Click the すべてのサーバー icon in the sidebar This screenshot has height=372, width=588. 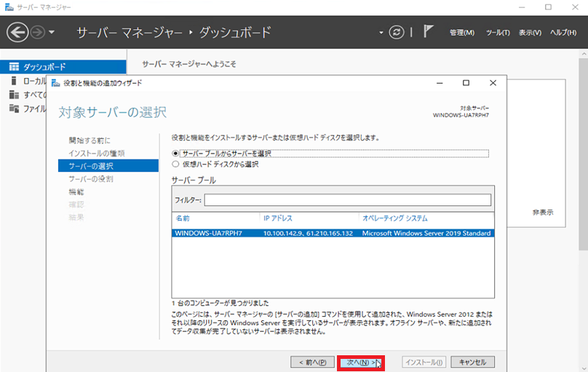[14, 95]
